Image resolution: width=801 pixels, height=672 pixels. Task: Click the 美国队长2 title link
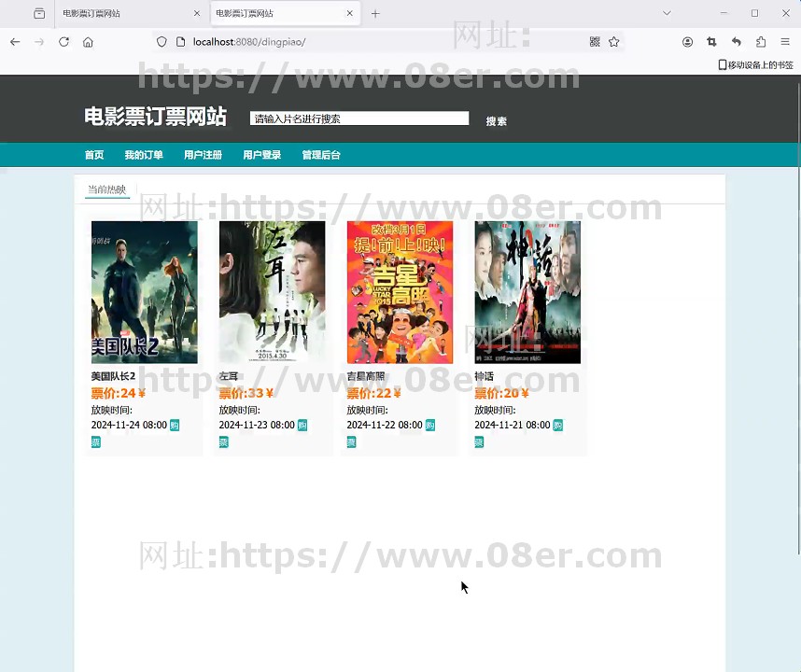[113, 376]
